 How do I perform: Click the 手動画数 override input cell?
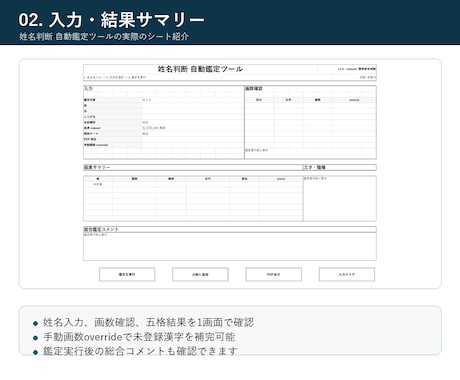tap(193, 145)
